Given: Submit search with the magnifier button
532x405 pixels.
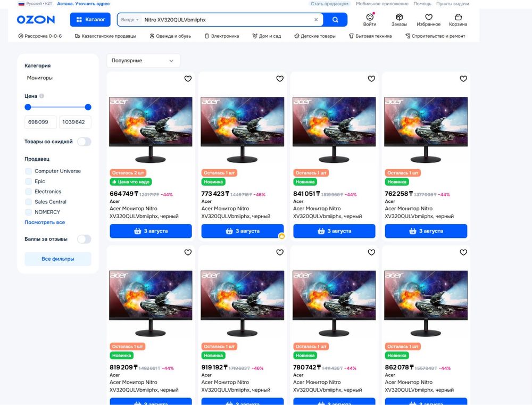Looking at the screenshot, I should 335,20.
